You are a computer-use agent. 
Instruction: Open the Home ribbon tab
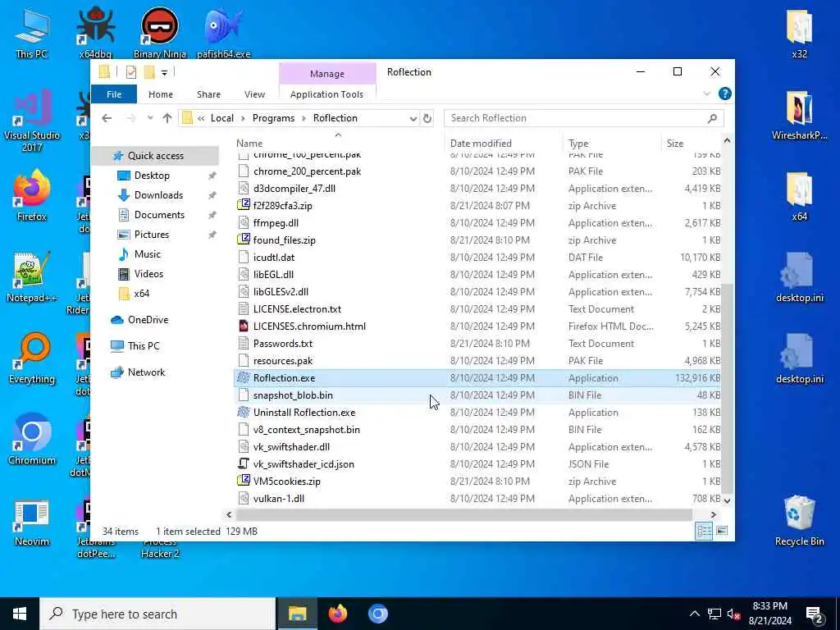[x=160, y=94]
